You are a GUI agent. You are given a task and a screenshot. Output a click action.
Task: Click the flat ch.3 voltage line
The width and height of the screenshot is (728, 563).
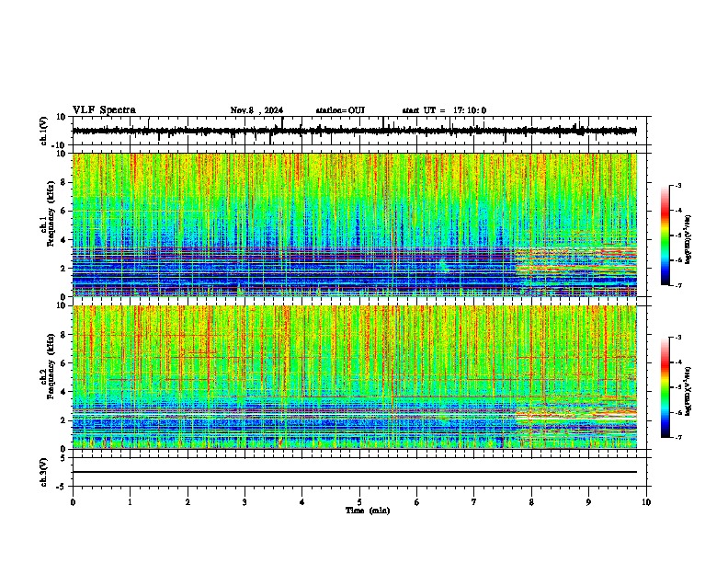[355, 472]
